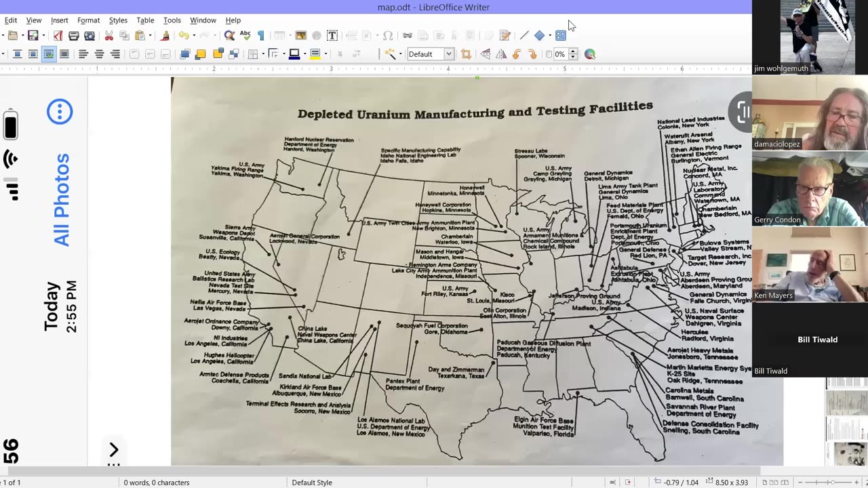Click Default Style in status bar
Image resolution: width=868 pixels, height=488 pixels.
click(312, 483)
